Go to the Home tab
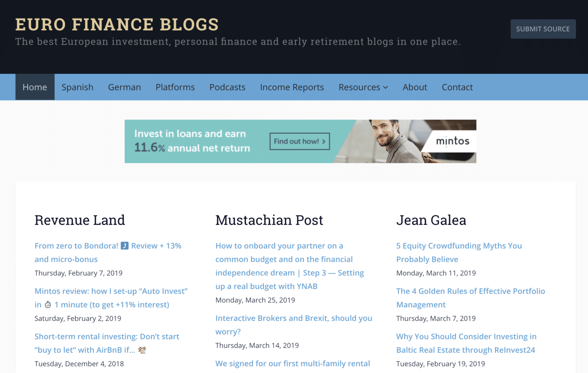Viewport: 588px width, 373px height. 35,87
